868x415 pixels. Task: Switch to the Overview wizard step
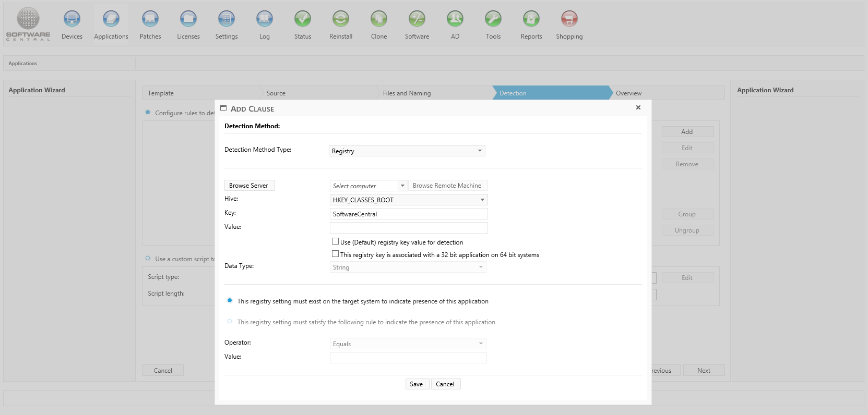pos(628,93)
